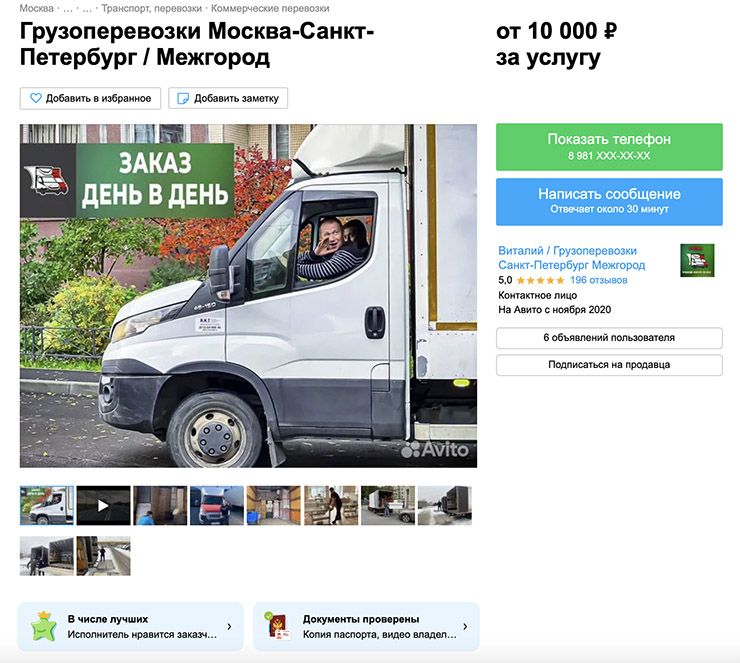Expand the Документы проверены chevron
The image size is (740, 663).
tap(465, 627)
